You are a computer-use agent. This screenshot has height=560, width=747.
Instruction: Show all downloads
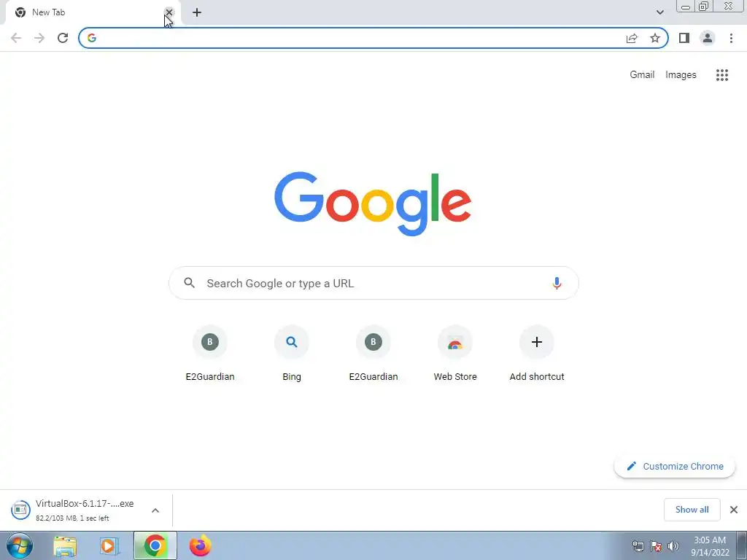[692, 510]
